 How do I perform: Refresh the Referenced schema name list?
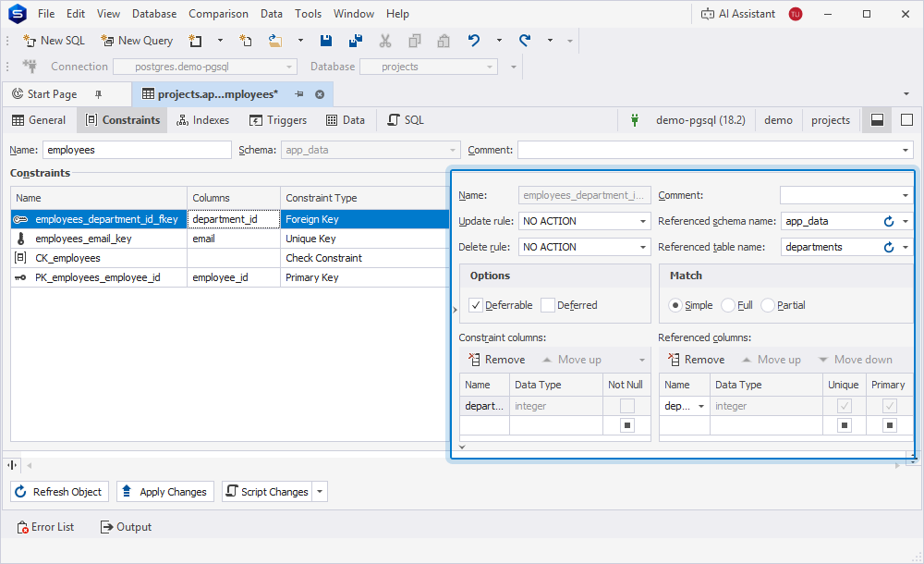tap(889, 221)
